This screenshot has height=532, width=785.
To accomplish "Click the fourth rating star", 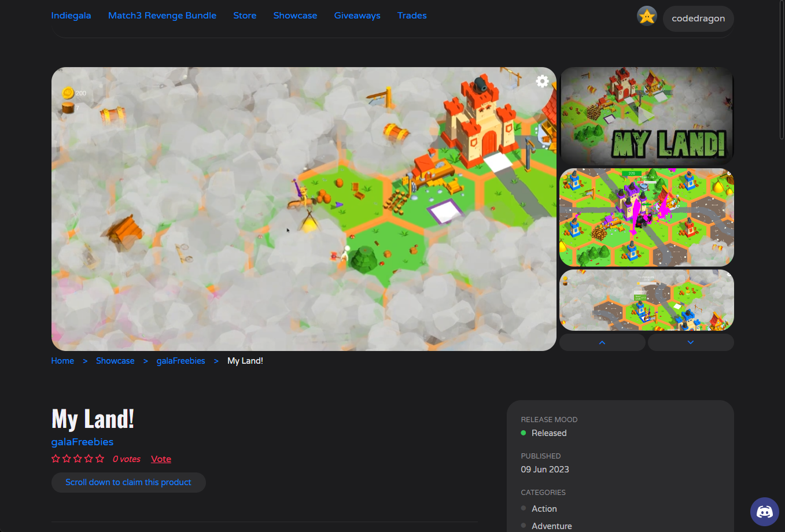I will 89,459.
